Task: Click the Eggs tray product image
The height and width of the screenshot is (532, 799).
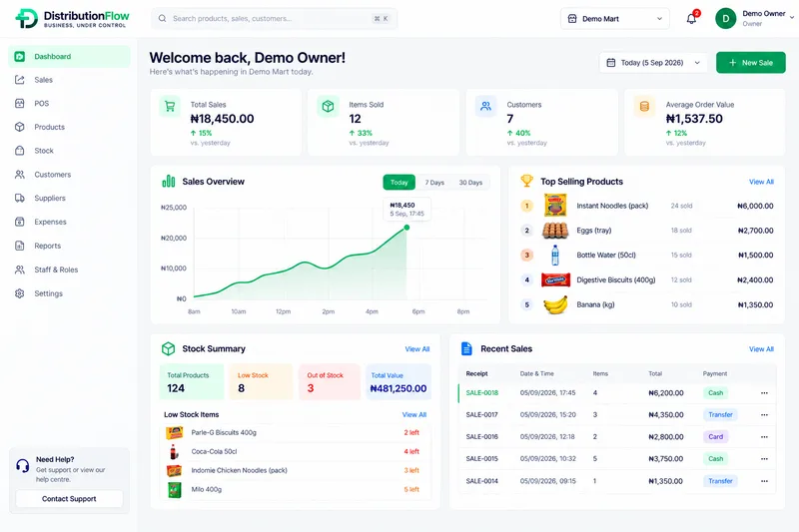Action: point(555,231)
